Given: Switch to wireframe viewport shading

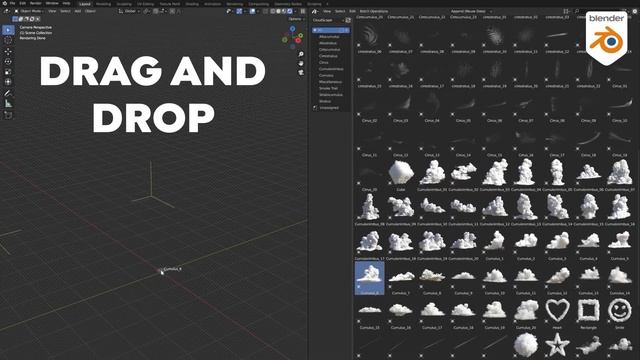Looking at the screenshot, I should tap(273, 11).
